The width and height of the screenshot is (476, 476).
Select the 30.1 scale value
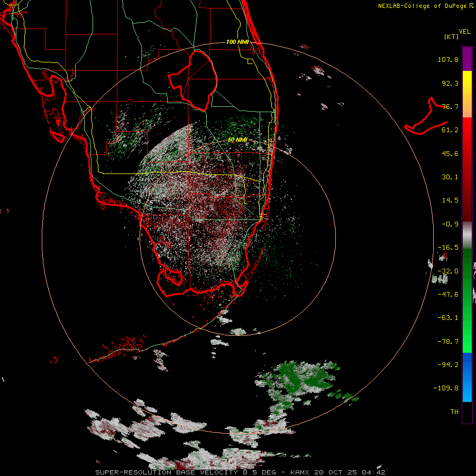[450, 177]
